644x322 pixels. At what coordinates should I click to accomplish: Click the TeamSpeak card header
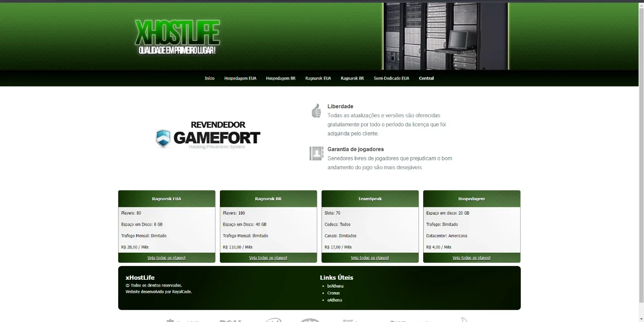tap(370, 199)
